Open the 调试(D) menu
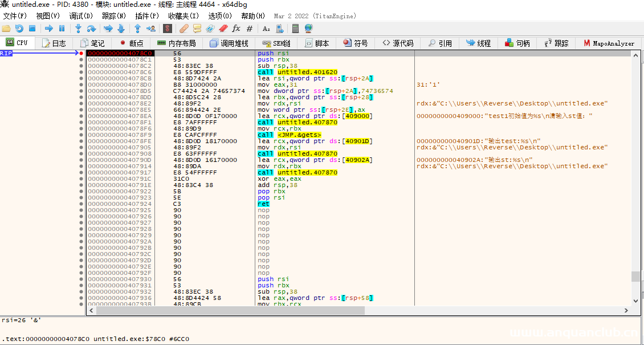 pos(81,16)
